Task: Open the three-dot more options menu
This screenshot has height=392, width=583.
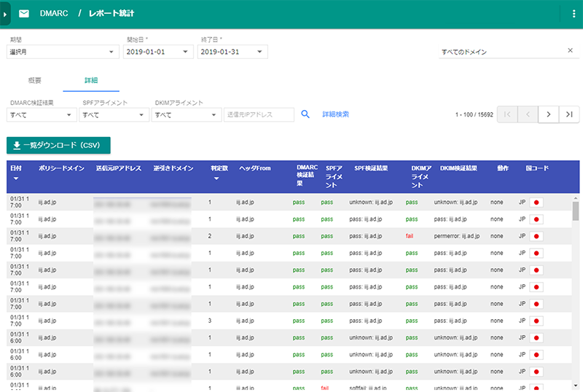Action: tap(574, 14)
